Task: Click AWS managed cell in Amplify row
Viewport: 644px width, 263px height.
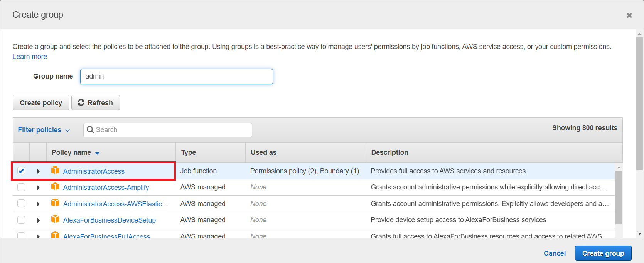Action: click(x=203, y=187)
